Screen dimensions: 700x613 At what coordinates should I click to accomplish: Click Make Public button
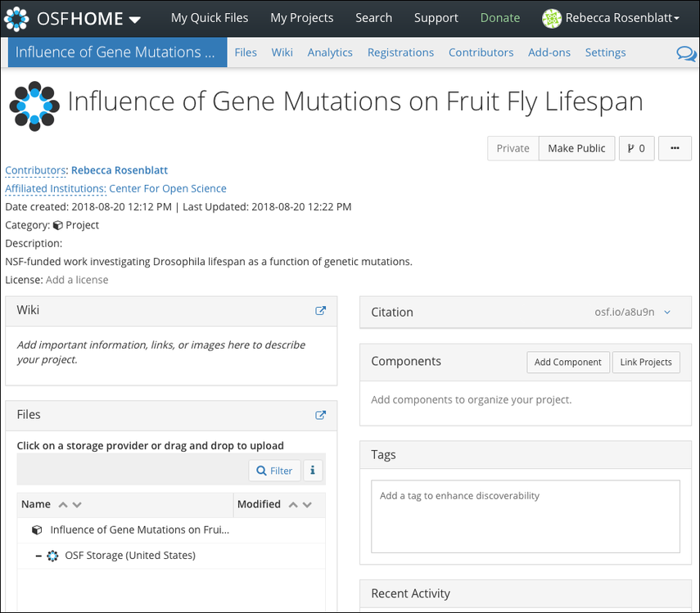[x=576, y=148]
